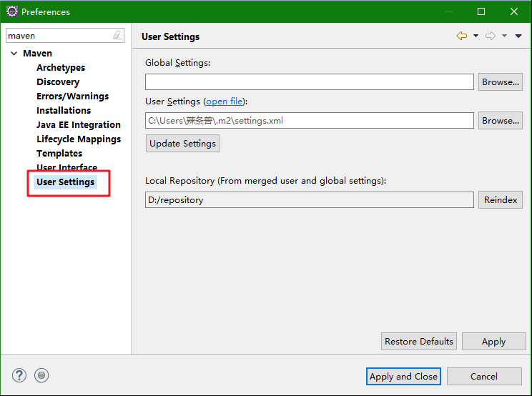Image resolution: width=532 pixels, height=396 pixels.
Task: Open Installations preferences page
Action: tap(64, 110)
